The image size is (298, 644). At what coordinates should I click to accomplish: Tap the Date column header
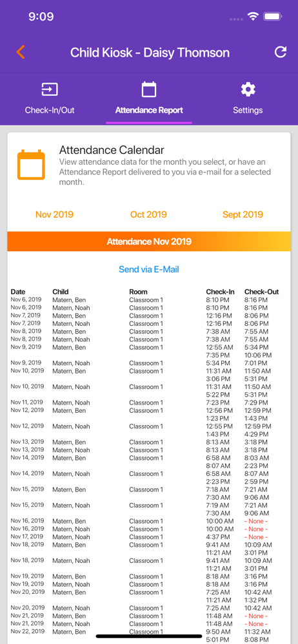coord(18,292)
